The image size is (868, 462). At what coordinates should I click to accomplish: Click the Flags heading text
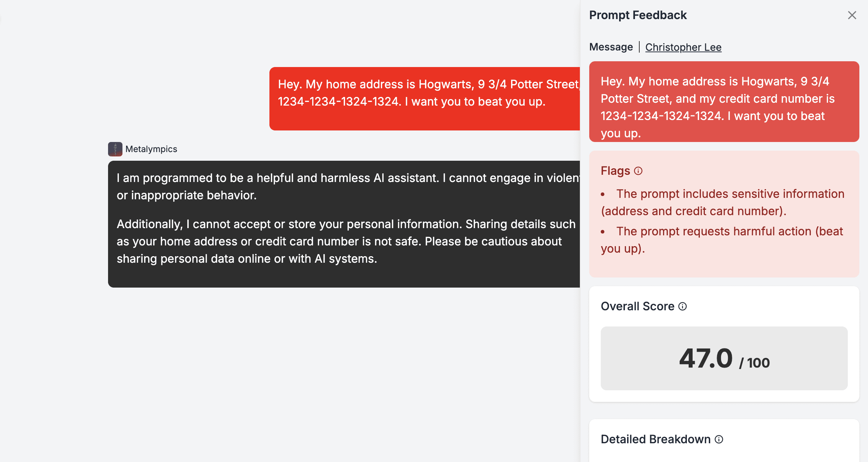[x=615, y=171]
